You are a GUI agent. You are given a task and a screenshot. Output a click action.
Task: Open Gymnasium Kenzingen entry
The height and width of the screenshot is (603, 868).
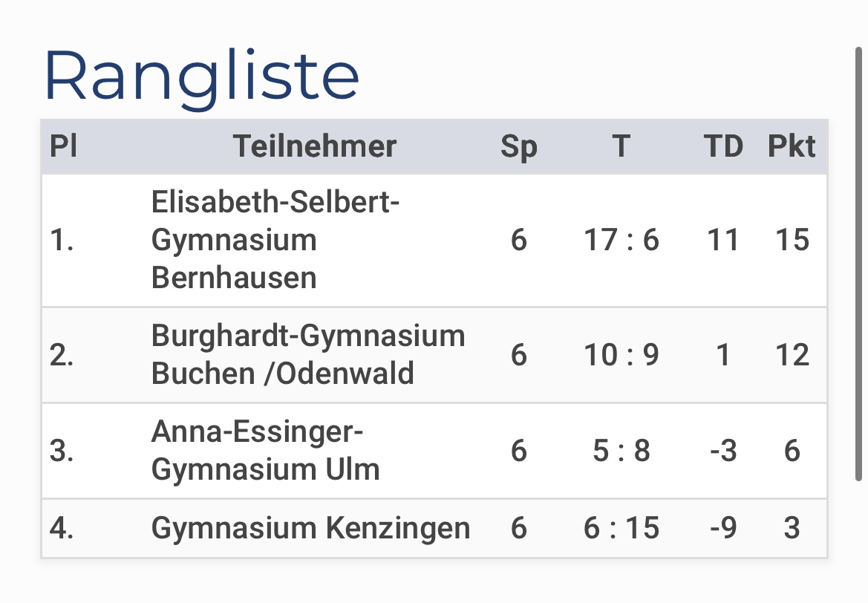click(310, 528)
